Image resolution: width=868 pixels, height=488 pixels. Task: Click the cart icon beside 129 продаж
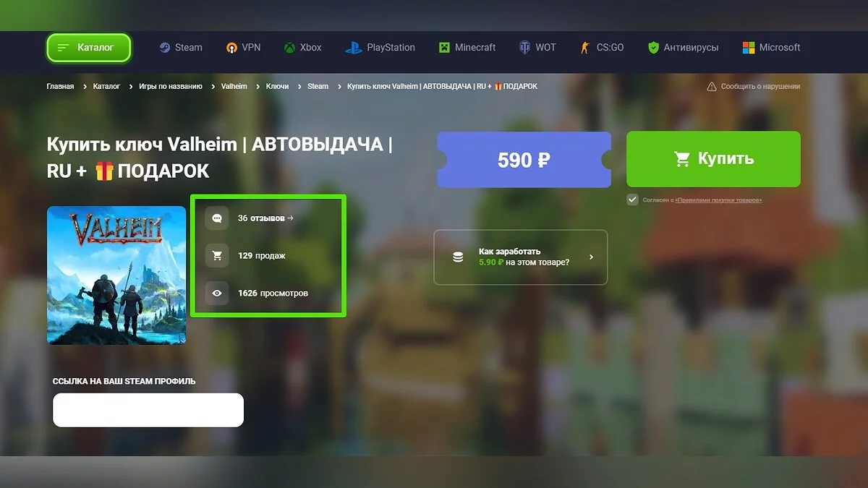point(217,255)
